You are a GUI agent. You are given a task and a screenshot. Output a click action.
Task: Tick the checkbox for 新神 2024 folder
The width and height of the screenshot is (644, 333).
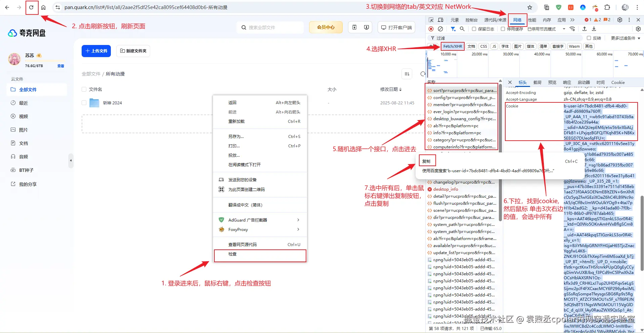(x=84, y=103)
